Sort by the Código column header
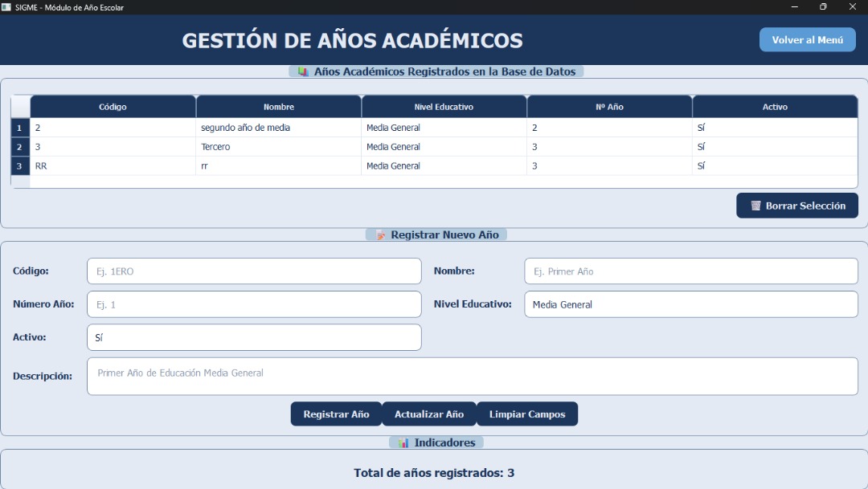The width and height of the screenshot is (868, 489). point(113,107)
